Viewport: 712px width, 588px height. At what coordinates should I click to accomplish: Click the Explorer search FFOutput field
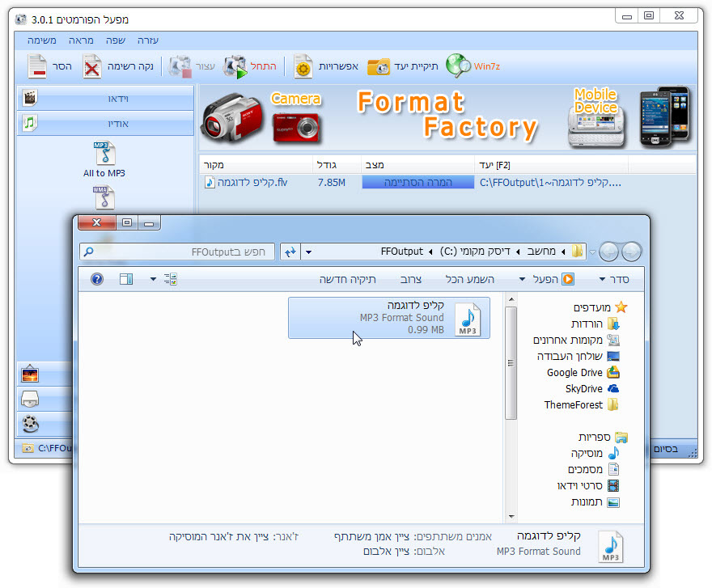[x=177, y=252]
